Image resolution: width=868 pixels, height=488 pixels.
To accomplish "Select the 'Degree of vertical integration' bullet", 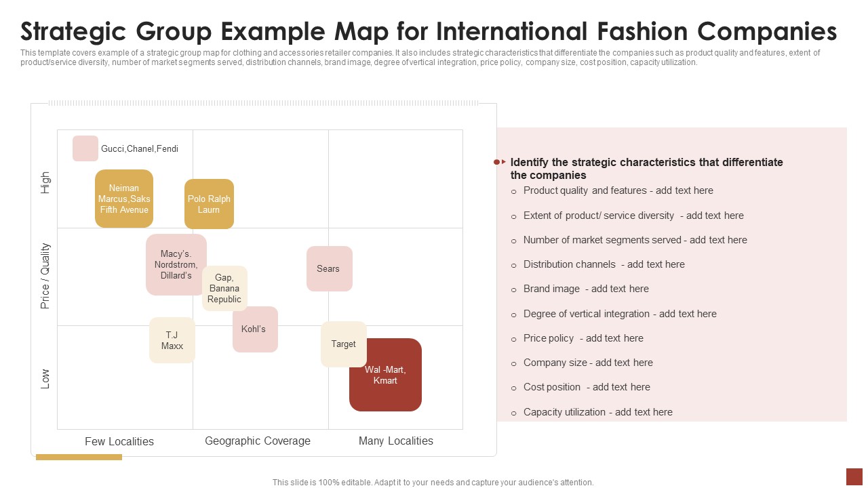I will pyautogui.click(x=620, y=314).
